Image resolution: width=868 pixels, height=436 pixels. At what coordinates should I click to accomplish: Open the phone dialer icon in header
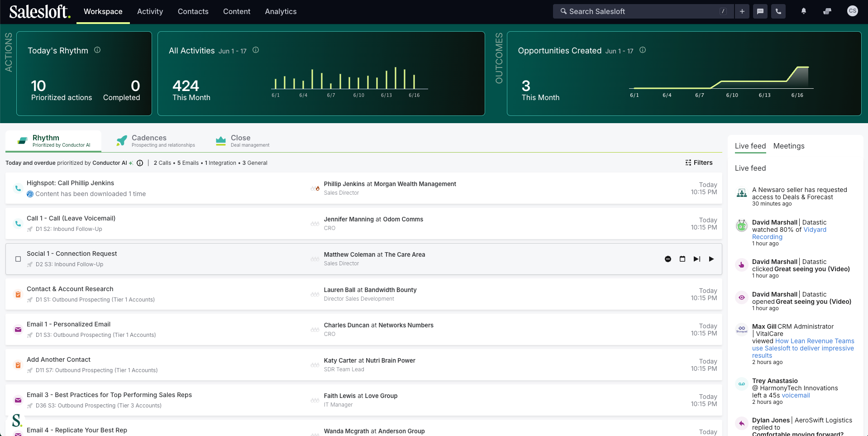778,11
